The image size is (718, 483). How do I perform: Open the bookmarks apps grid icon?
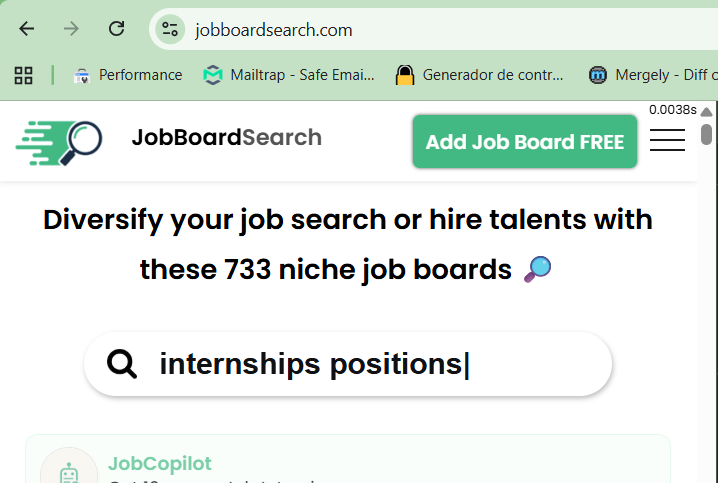tap(23, 74)
